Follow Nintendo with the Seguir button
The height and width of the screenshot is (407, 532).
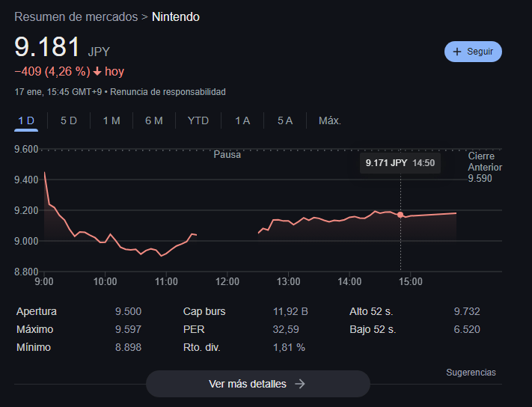[x=473, y=52]
